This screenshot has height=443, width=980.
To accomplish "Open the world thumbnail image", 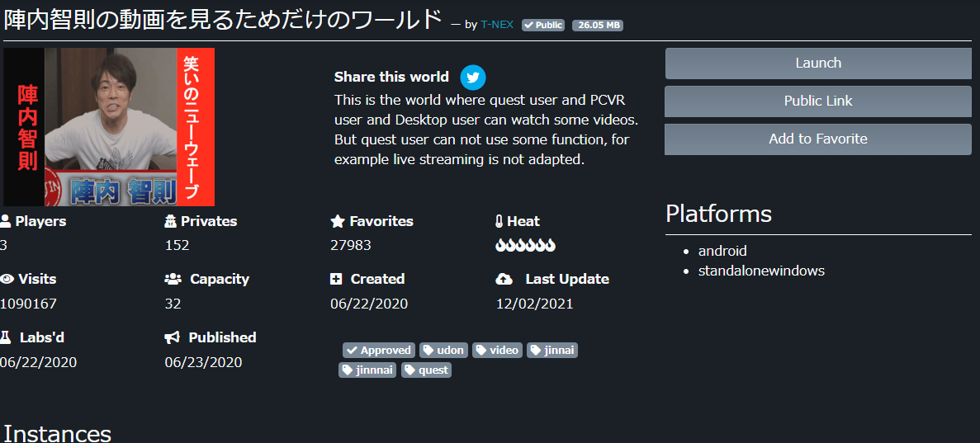I will (x=108, y=127).
